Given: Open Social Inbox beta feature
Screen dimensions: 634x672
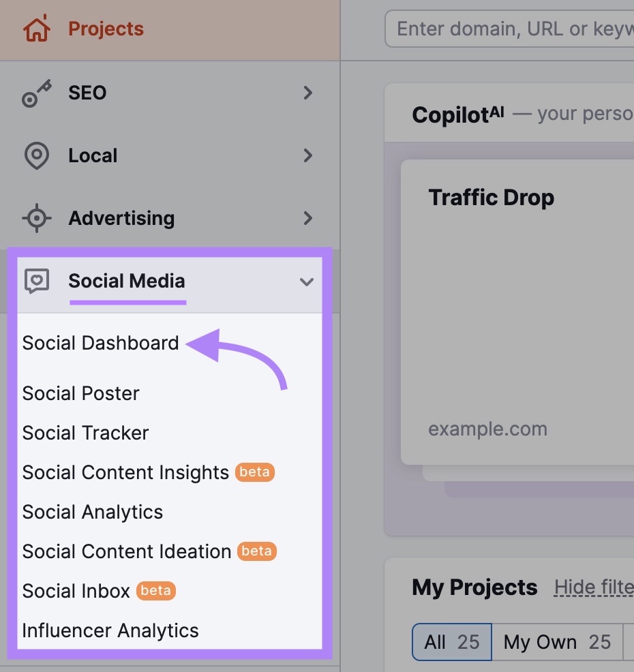Looking at the screenshot, I should coord(75,591).
